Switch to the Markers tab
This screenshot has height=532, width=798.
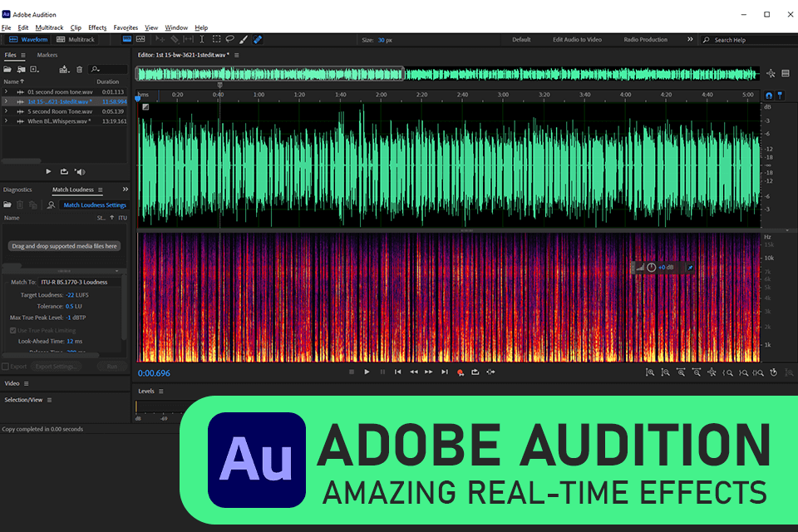click(x=47, y=55)
